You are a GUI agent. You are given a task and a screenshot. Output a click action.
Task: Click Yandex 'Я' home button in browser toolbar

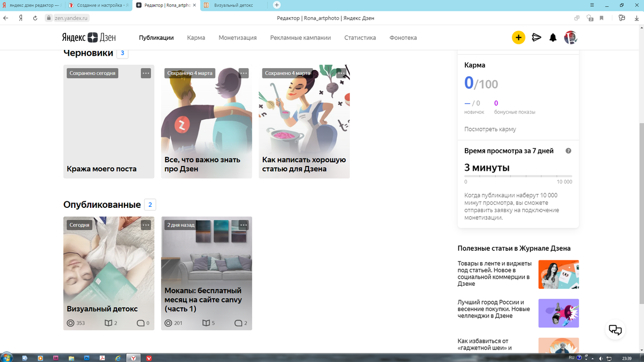click(x=20, y=18)
